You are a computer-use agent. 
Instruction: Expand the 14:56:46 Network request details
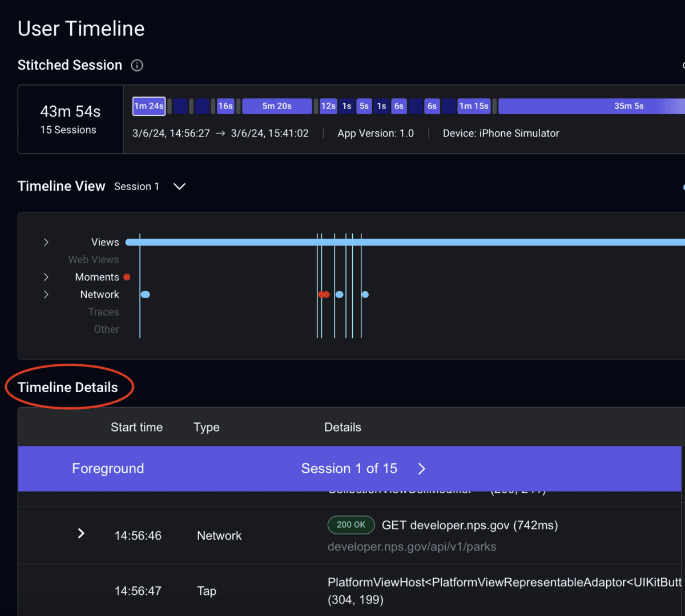coord(81,534)
